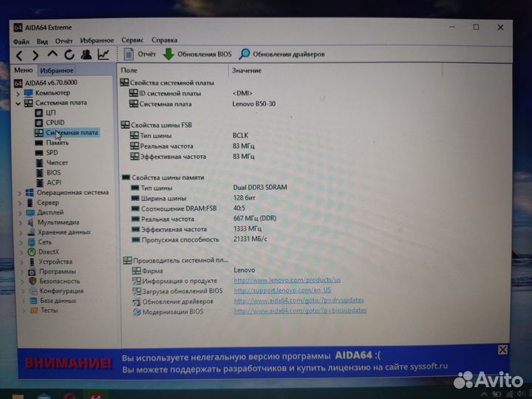The height and width of the screenshot is (399, 532).
Task: Select the SPD tree item
Action: click(52, 153)
